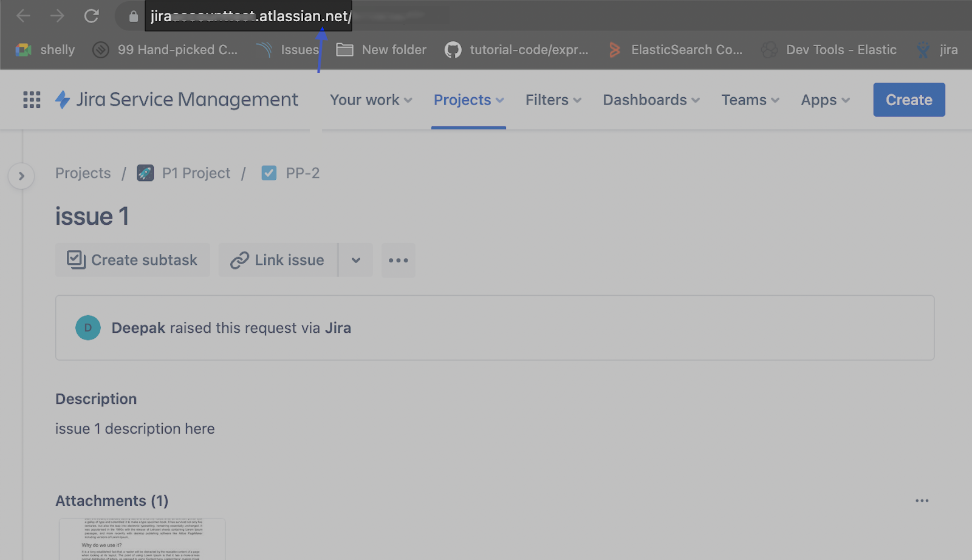Screen dimensions: 972x560
Task: Open the Dashboards menu
Action: (x=651, y=100)
